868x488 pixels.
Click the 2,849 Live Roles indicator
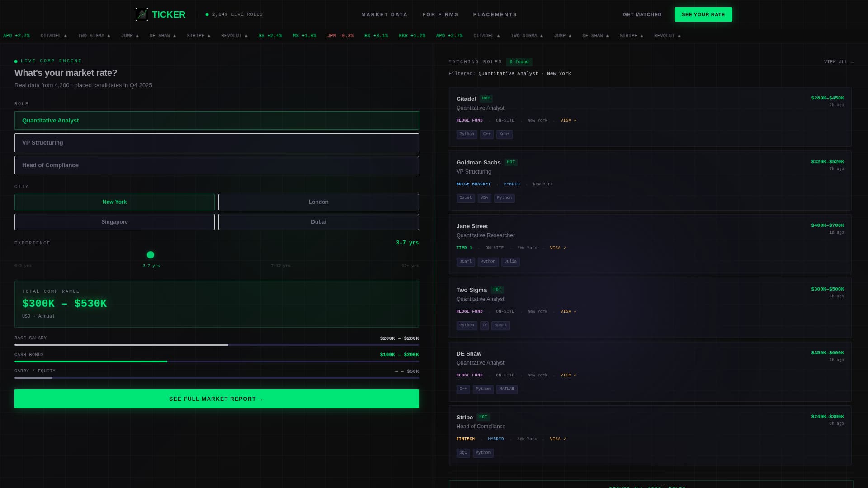click(234, 14)
